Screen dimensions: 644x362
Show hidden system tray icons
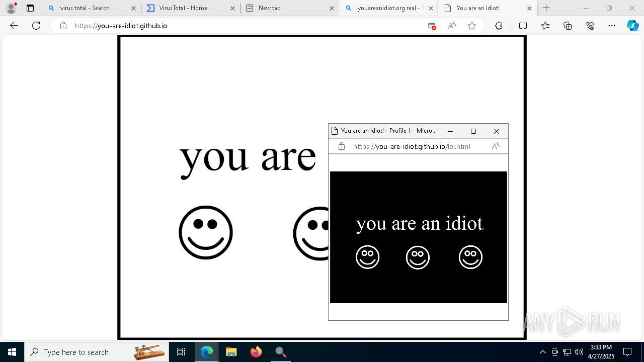pyautogui.click(x=542, y=352)
